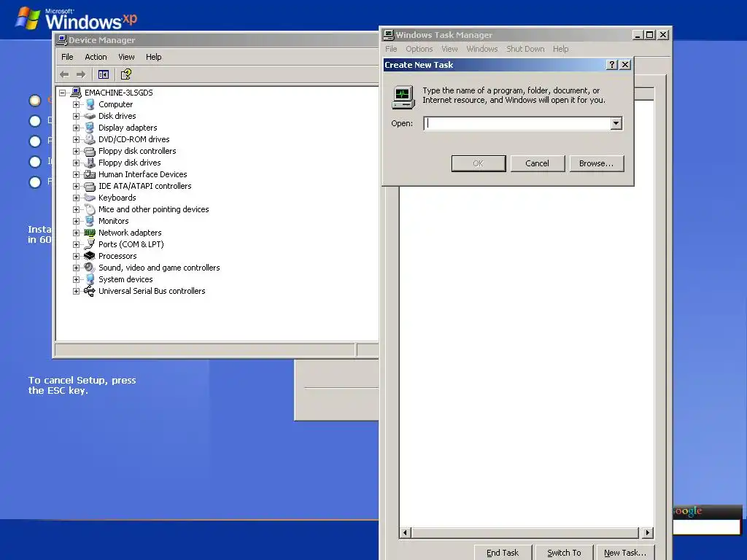Screen dimensions: 747x560
Task: Click the Open text input field
Action: [517, 123]
